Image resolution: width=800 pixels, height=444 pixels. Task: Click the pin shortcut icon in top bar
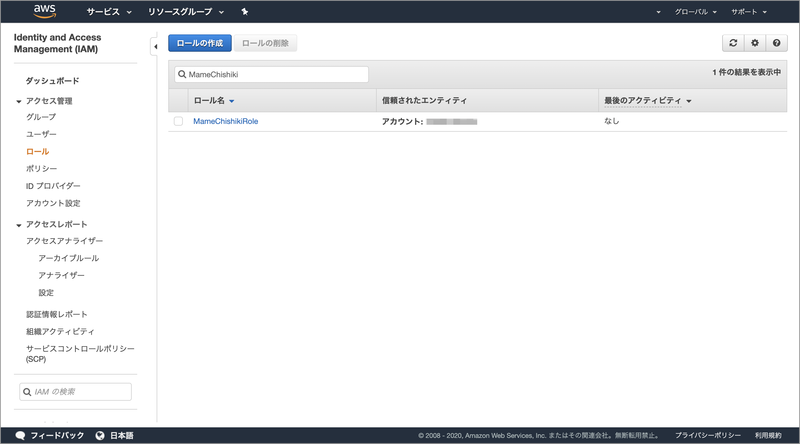(245, 12)
